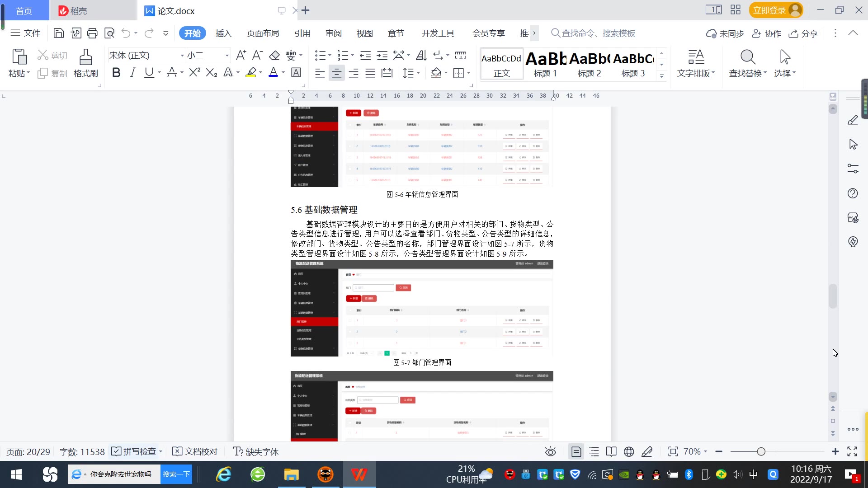Click the Format Painter (格式刷) icon
Image resolution: width=868 pixels, height=488 pixels.
pos(85,58)
